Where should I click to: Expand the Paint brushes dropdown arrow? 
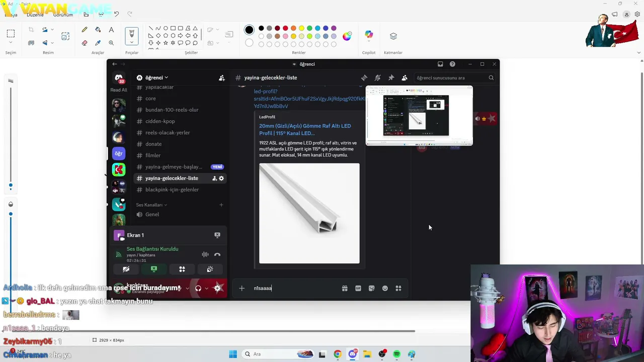(x=132, y=43)
